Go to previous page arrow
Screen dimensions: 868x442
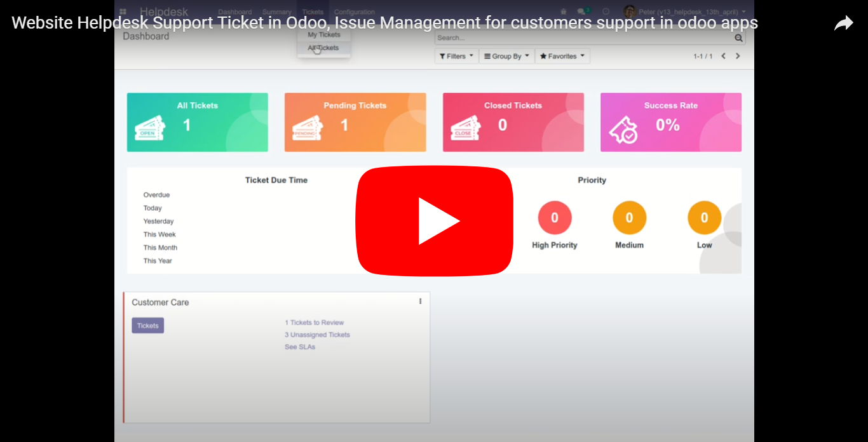pyautogui.click(x=723, y=56)
